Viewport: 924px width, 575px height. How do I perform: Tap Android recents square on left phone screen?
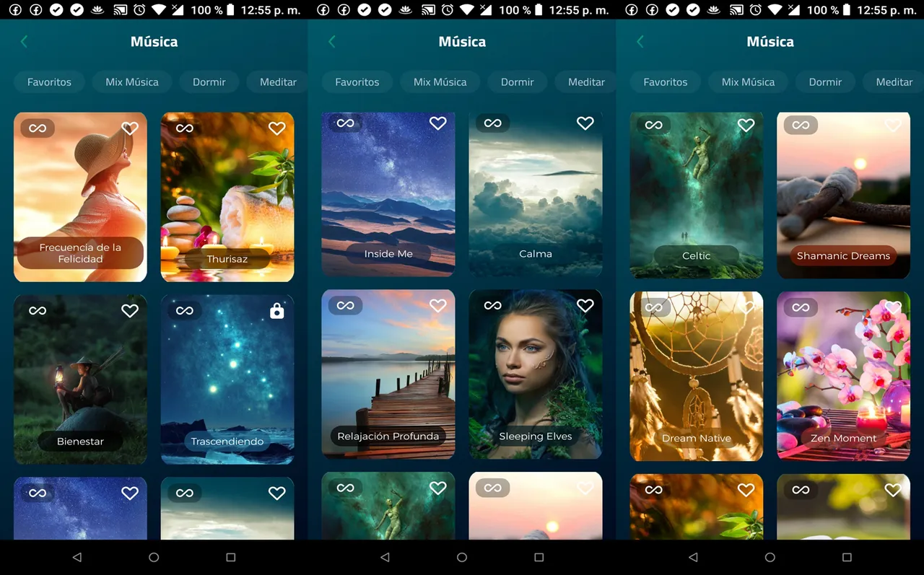pos(231,557)
